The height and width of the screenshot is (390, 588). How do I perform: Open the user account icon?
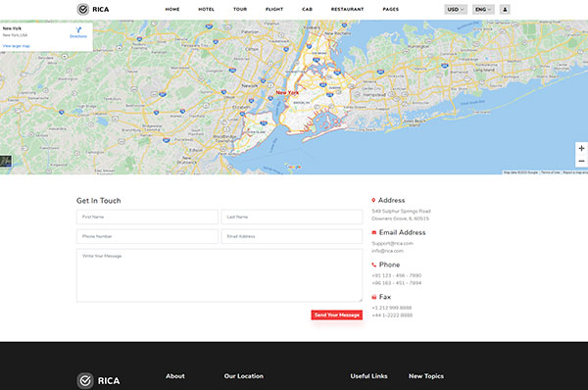(x=505, y=10)
